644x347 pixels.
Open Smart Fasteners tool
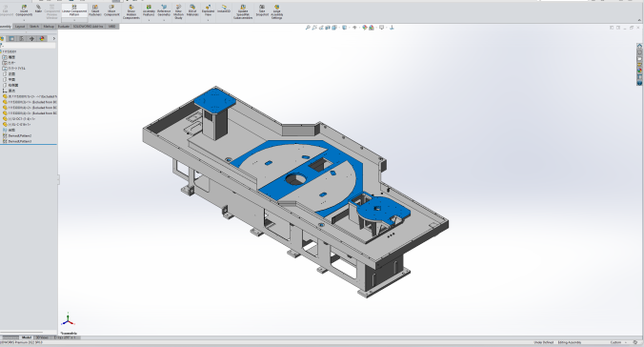95,10
